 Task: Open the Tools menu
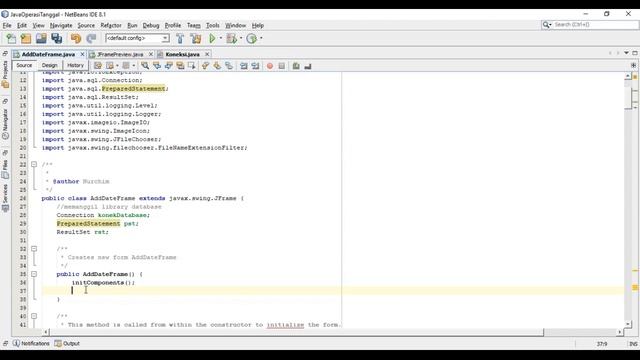[x=213, y=25]
